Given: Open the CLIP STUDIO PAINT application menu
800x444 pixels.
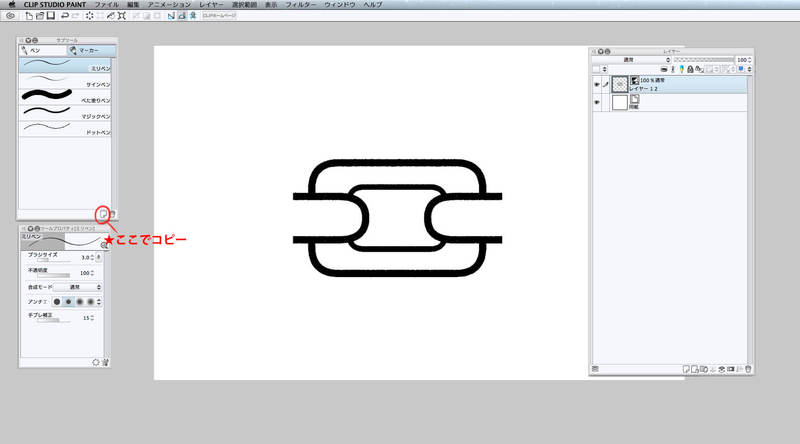Looking at the screenshot, I should click(x=55, y=5).
